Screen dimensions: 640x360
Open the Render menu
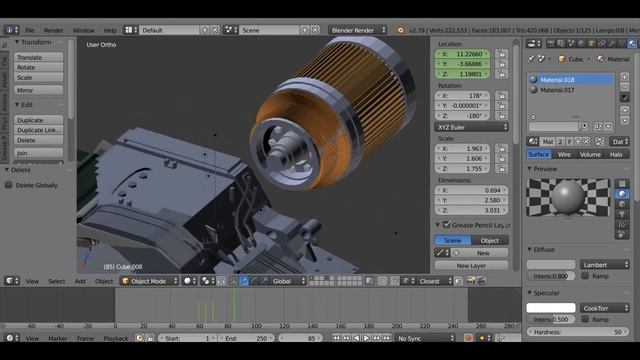[53, 30]
